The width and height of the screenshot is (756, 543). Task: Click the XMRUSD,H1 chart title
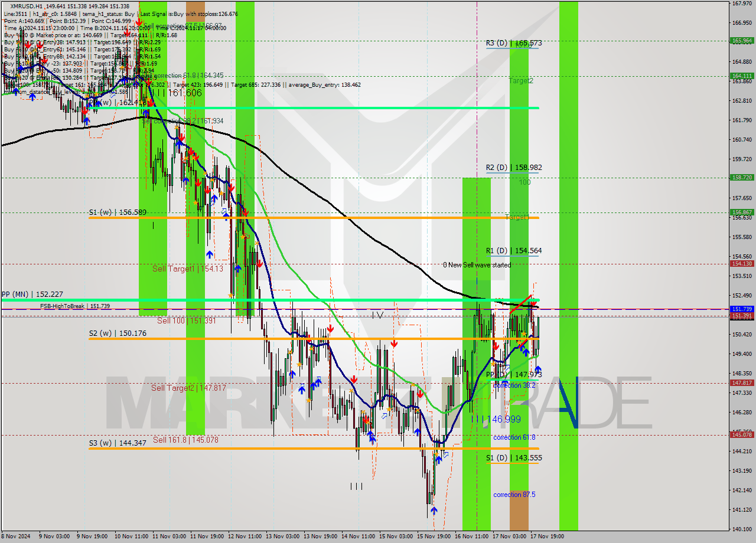(x=27, y=5)
